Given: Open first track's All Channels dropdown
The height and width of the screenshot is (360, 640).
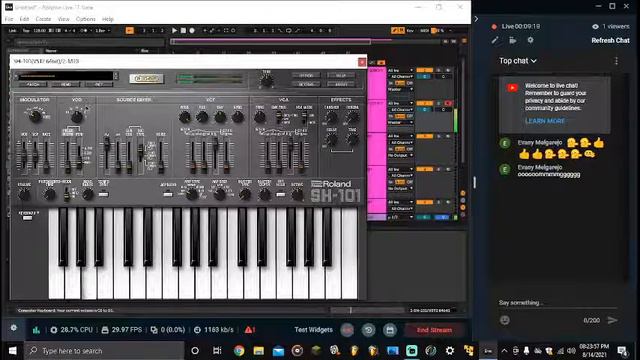Looking at the screenshot, I should point(400,77).
